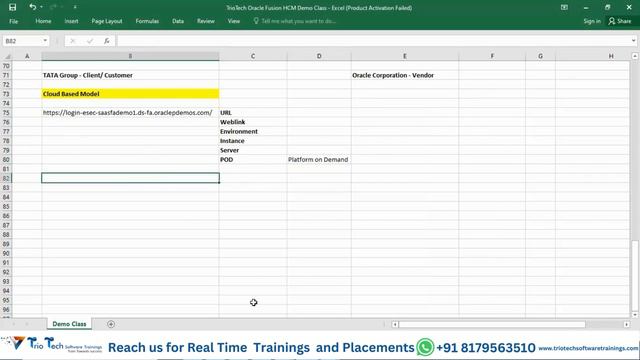Add a new sheet with the plus icon

coord(111,324)
